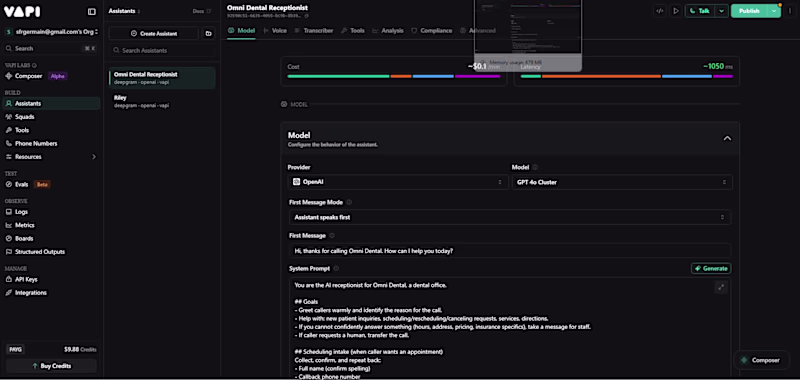The image size is (800, 380).
Task: Click the Cost breakdown bar
Action: tap(394, 77)
